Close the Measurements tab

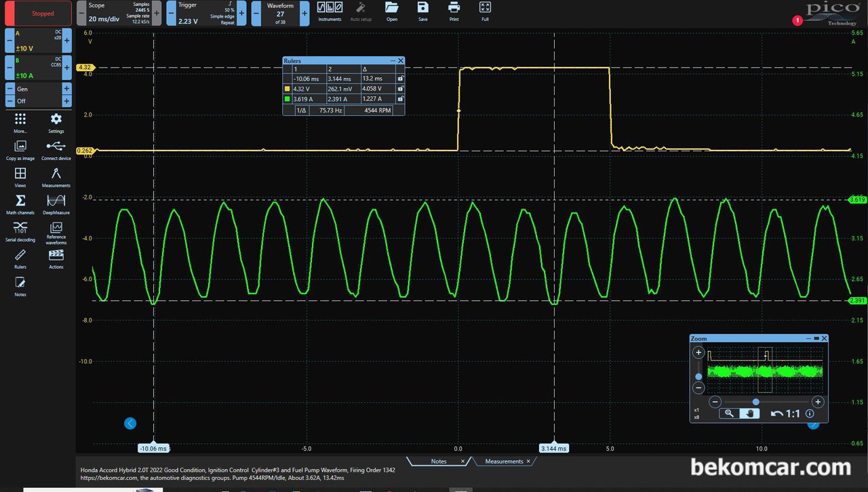coord(530,462)
